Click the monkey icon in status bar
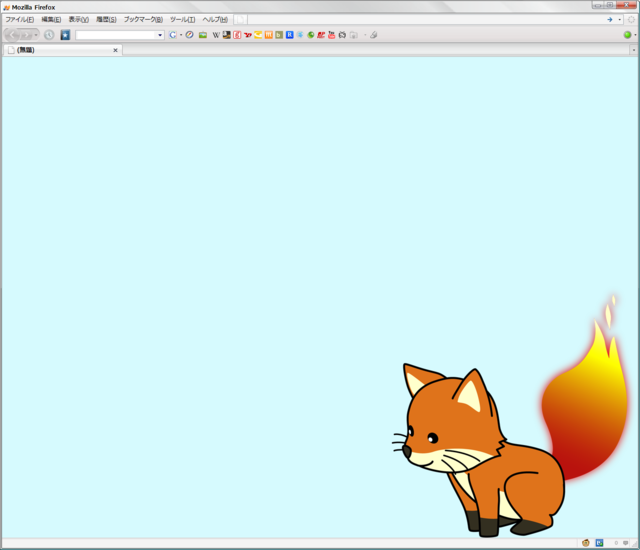This screenshot has width=640, height=550. (586, 543)
